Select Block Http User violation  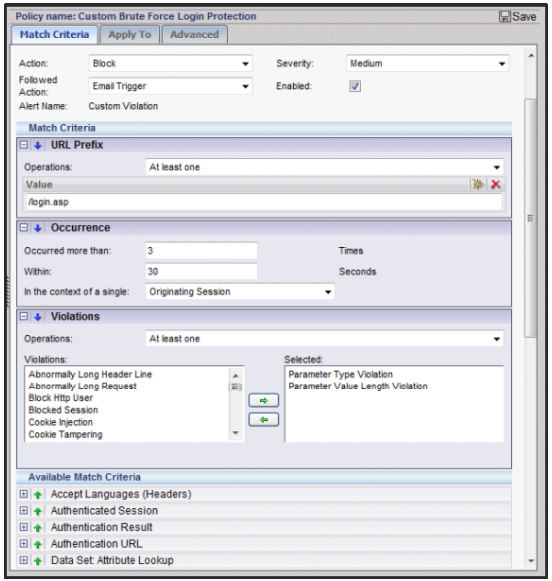pyautogui.click(x=61, y=398)
